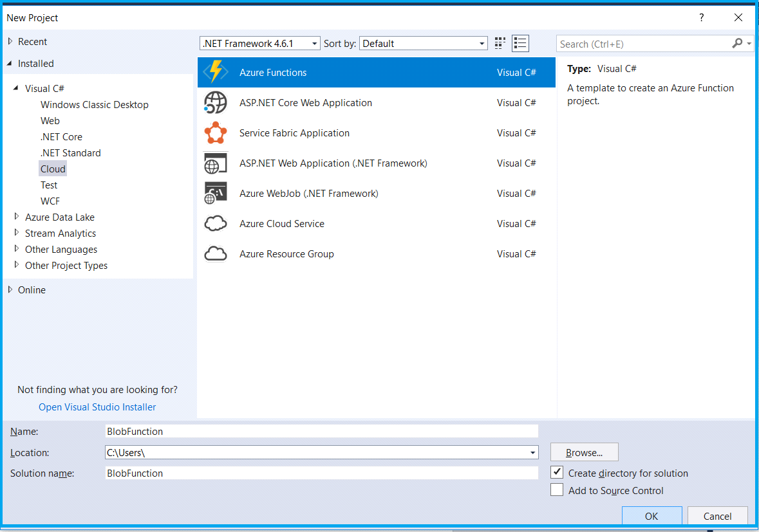Click the ASP.NET Core Web Application globe icon
Image resolution: width=759 pixels, height=532 pixels.
[x=216, y=102]
